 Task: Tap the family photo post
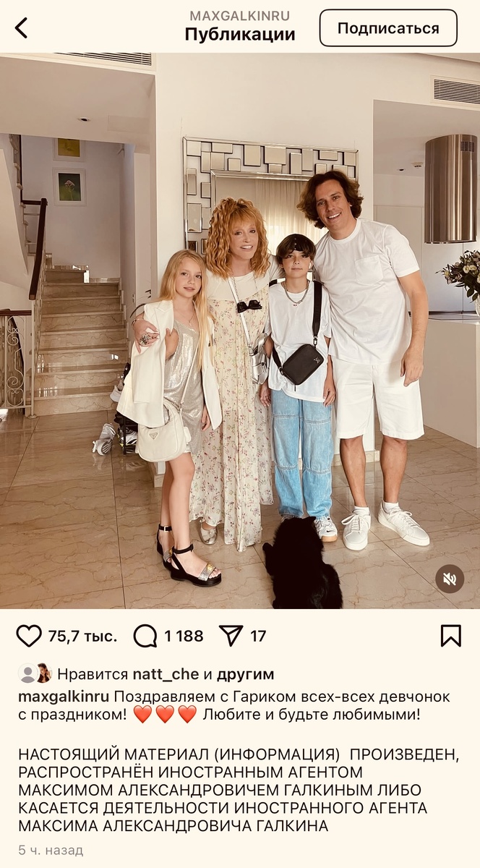point(240,331)
